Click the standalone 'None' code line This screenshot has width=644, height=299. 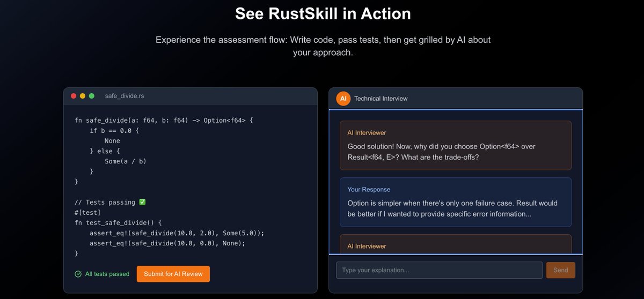(x=112, y=140)
